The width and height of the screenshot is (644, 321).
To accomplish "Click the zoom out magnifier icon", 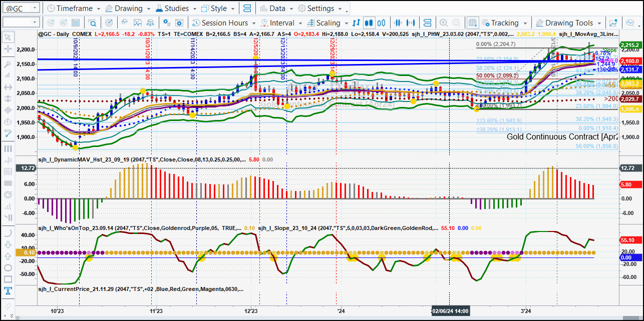I will 456,22.
